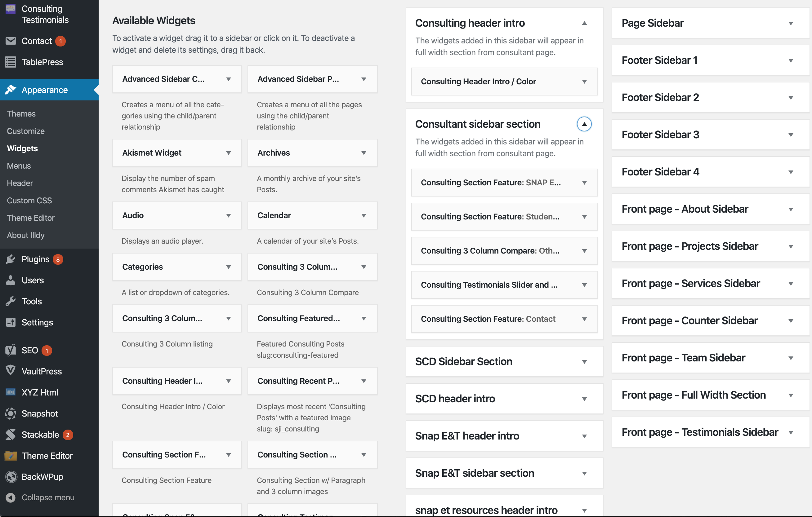Image resolution: width=812 pixels, height=517 pixels.
Task: Expand the Footer Sidebar 1 area
Action: click(790, 60)
